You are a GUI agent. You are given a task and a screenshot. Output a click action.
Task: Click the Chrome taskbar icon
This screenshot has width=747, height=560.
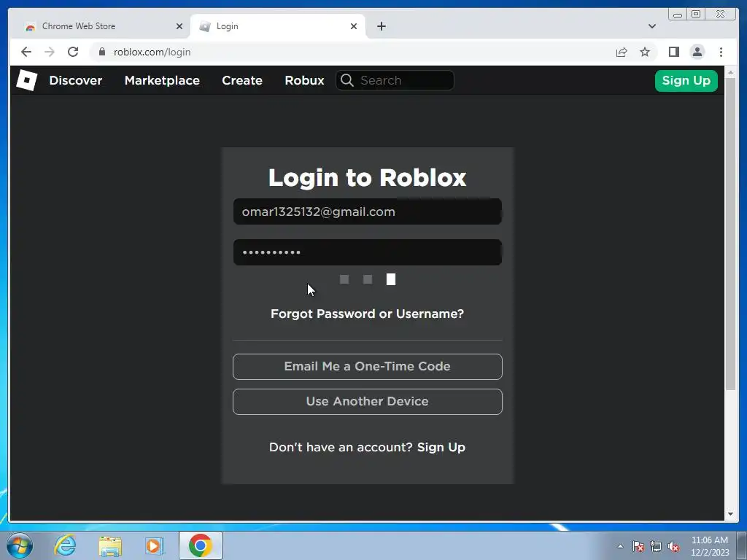click(201, 545)
